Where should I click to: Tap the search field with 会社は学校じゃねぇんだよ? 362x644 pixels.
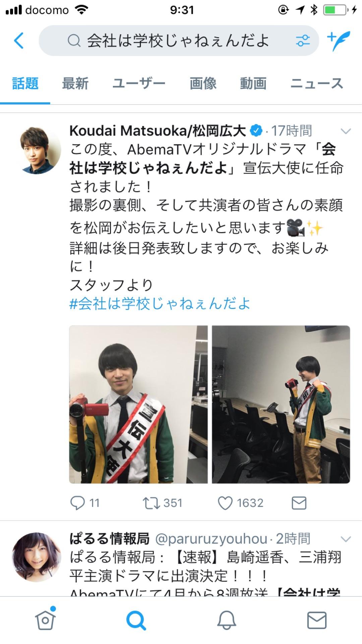tap(179, 41)
